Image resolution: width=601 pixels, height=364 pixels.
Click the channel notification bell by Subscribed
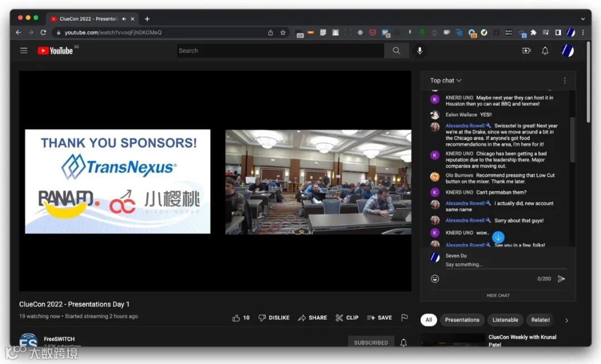coord(403,342)
